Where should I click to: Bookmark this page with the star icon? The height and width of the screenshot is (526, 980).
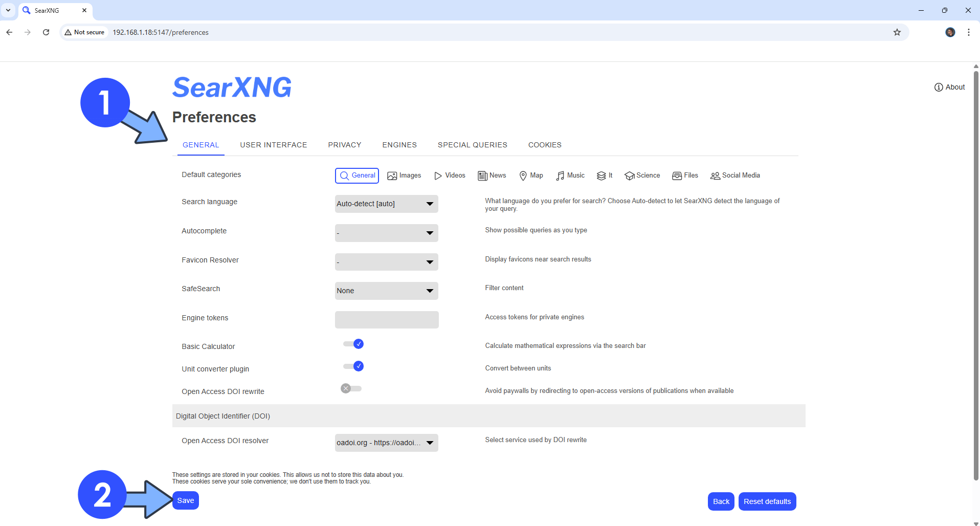pyautogui.click(x=897, y=32)
